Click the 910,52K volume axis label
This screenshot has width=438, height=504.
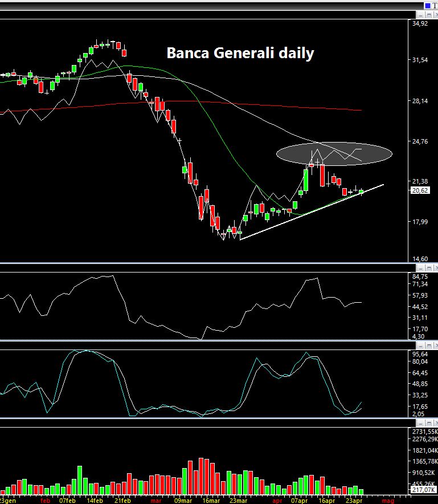click(424, 473)
